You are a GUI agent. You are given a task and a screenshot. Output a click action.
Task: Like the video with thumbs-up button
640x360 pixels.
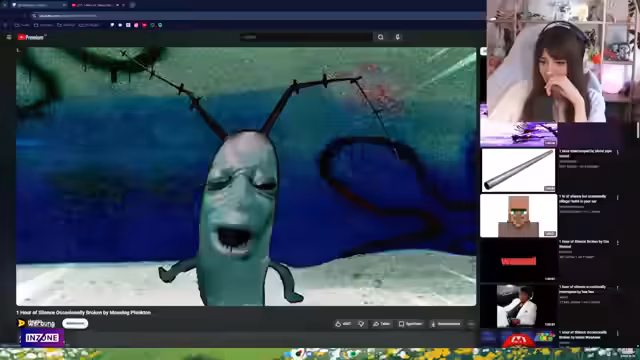pyautogui.click(x=343, y=324)
